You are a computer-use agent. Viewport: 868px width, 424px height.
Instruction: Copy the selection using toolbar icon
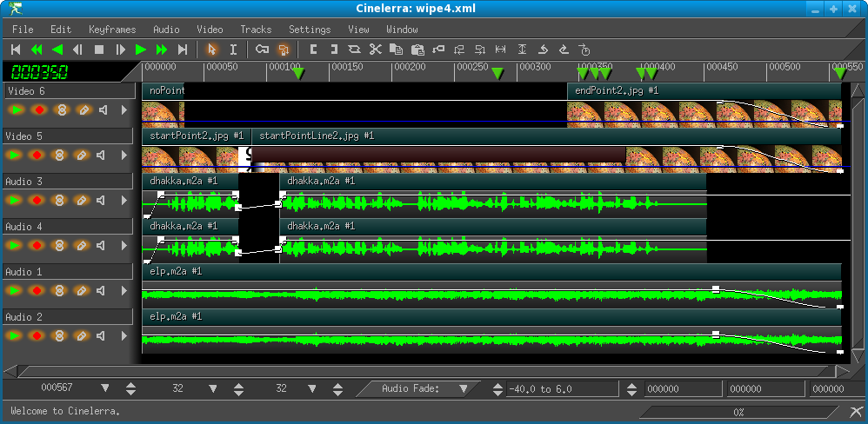[397, 50]
